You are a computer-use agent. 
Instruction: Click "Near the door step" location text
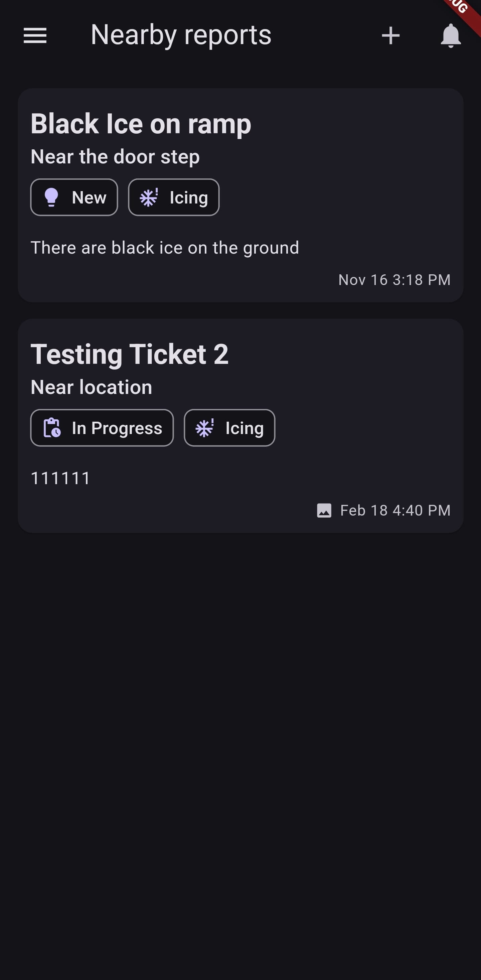[115, 157]
